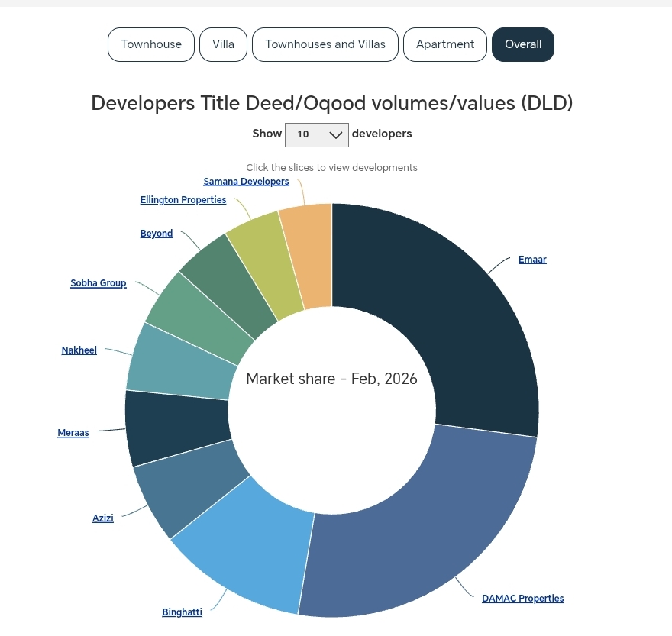The width and height of the screenshot is (672, 636).
Task: Open the Sobha Group developer link
Action: click(98, 282)
